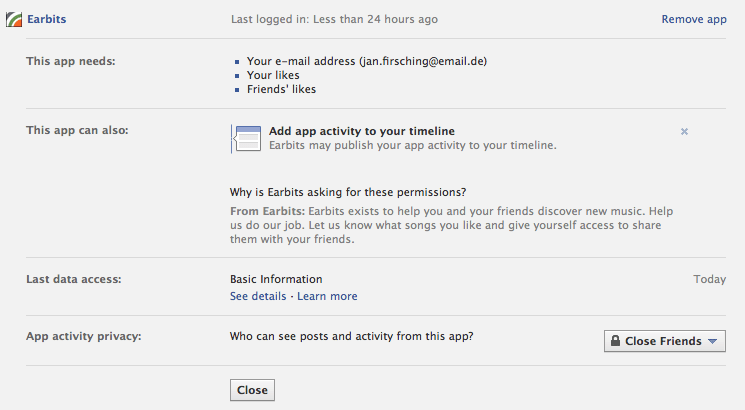Select Add app activity to your timeline heading

pos(362,131)
